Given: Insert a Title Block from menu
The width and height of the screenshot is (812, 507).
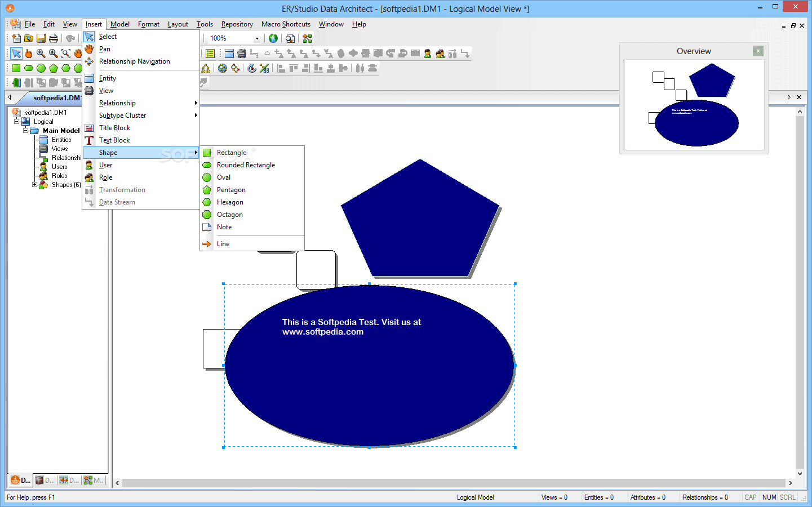Looking at the screenshot, I should coord(141,128).
